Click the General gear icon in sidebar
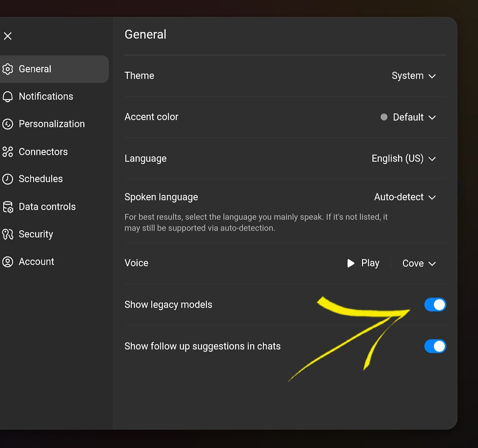Image resolution: width=478 pixels, height=448 pixels. click(x=8, y=69)
